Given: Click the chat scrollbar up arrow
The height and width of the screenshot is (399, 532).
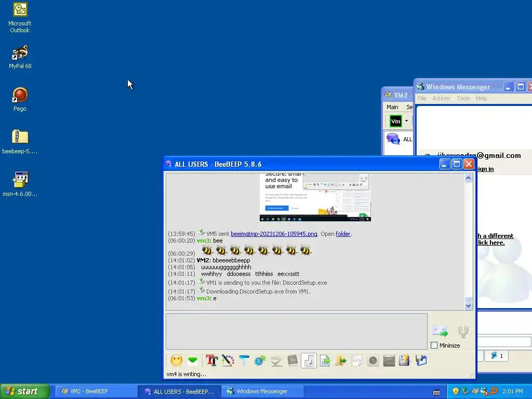Looking at the screenshot, I should 468,178.
